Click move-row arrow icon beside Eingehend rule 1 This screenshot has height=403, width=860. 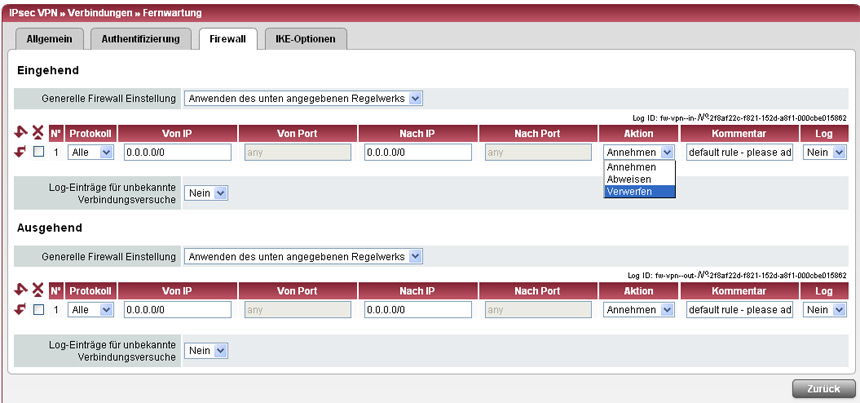click(22, 152)
